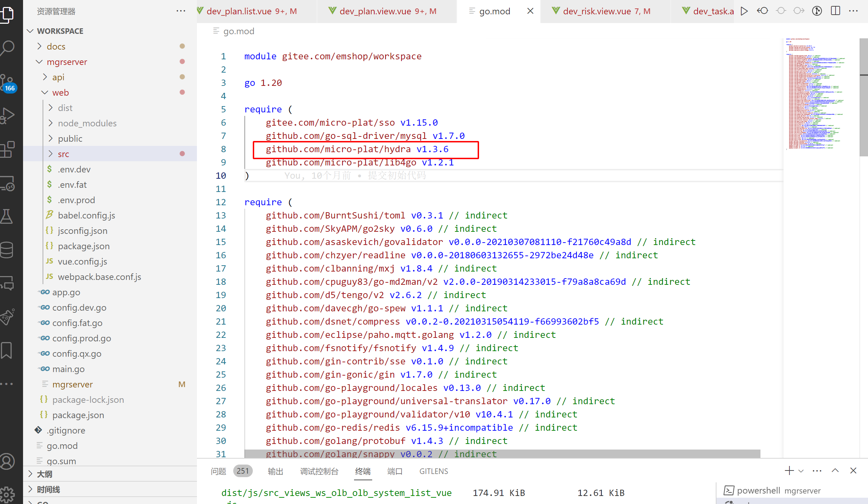
Task: Show additional activity bar views
Action: click(x=7, y=384)
